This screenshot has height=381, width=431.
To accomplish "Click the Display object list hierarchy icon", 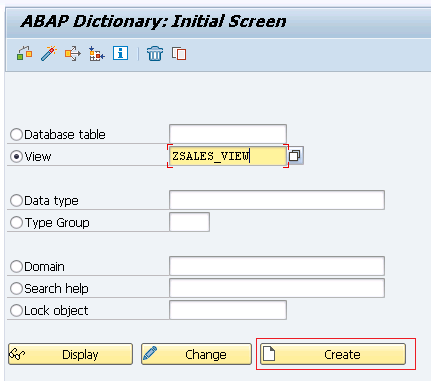I will pos(97,53).
